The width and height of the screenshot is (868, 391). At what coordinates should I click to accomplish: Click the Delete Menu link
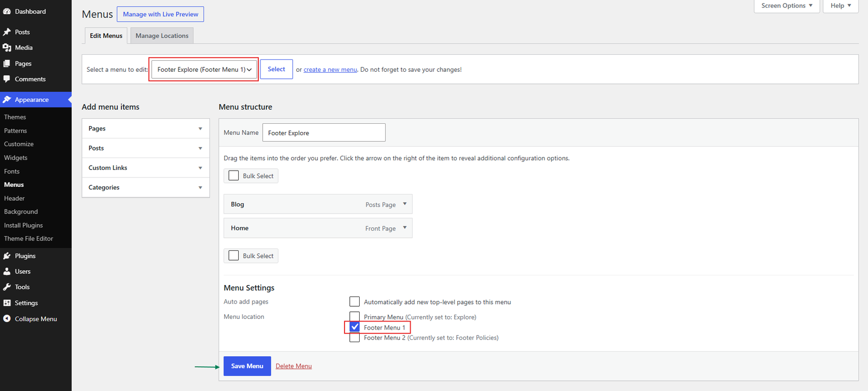293,366
